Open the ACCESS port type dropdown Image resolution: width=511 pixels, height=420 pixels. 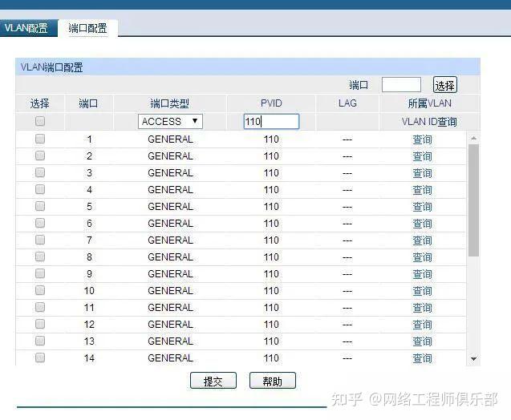point(170,122)
